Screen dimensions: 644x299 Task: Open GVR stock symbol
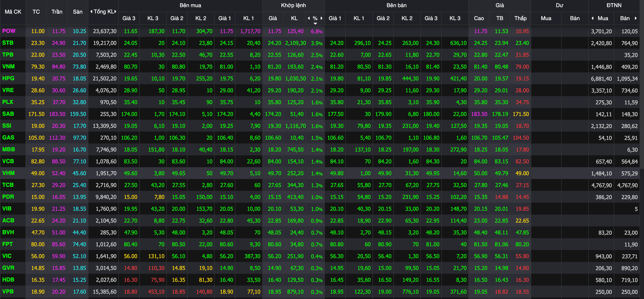(8, 268)
